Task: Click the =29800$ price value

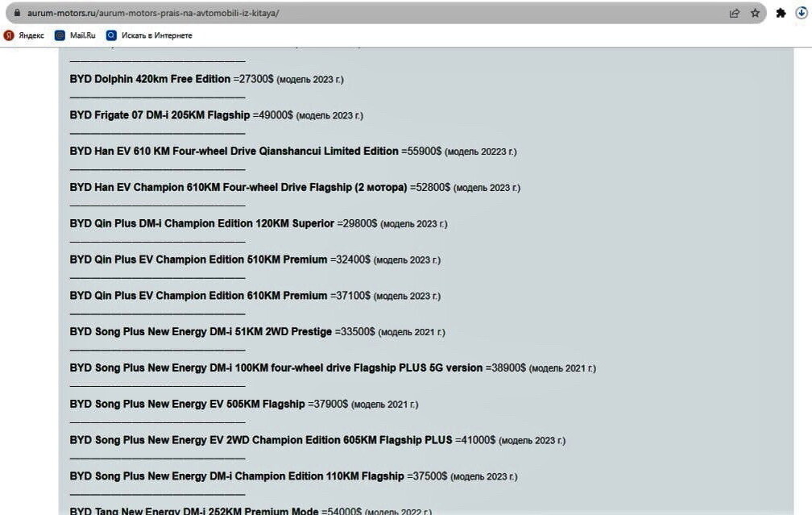Action: [x=358, y=223]
